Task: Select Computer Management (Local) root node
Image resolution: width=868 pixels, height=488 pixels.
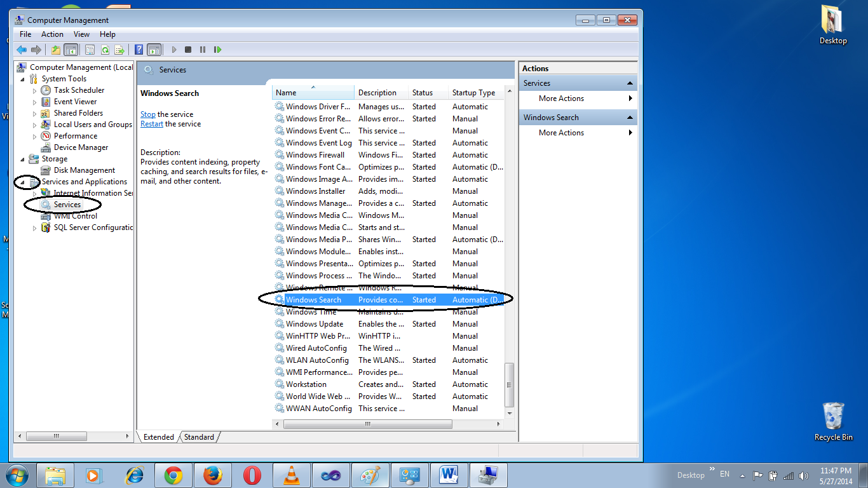Action: pos(75,67)
